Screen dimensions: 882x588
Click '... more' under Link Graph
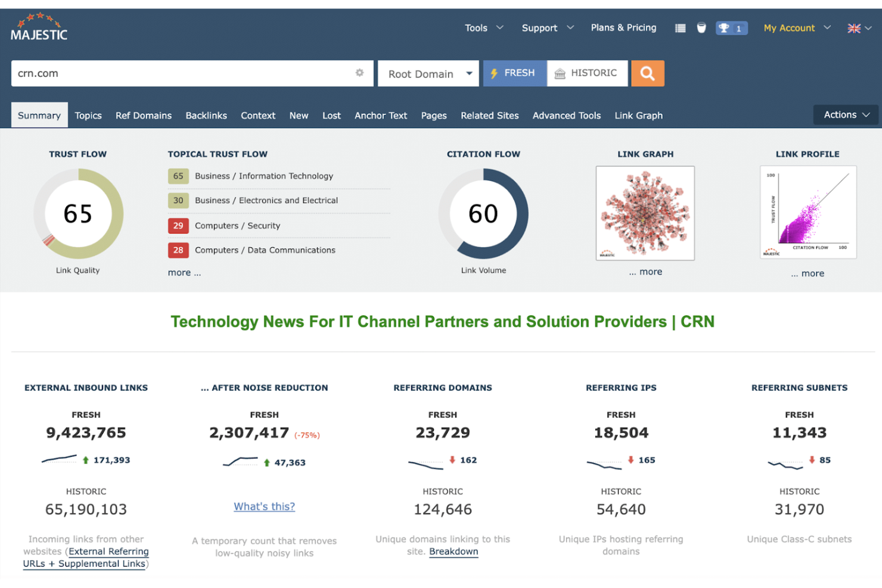click(645, 272)
